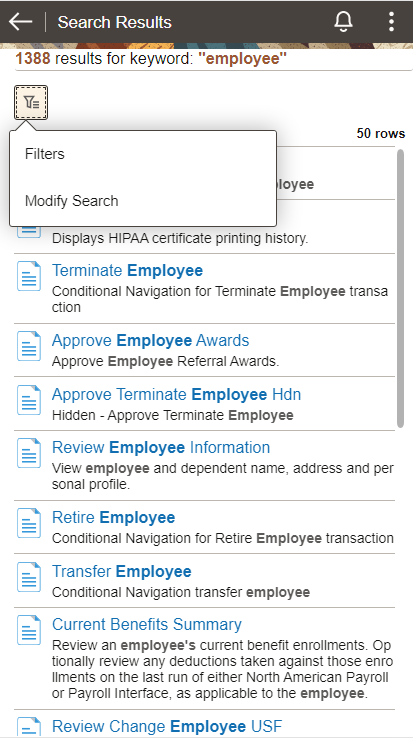Viewport: 413px width, 738px height.
Task: Go back using the header arrow
Action: (x=20, y=22)
